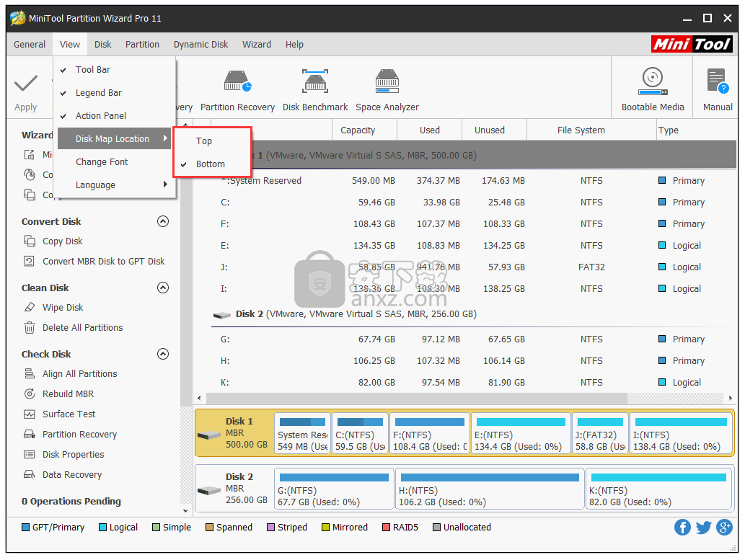
Task: Click the Bootable Media icon
Action: [x=653, y=81]
